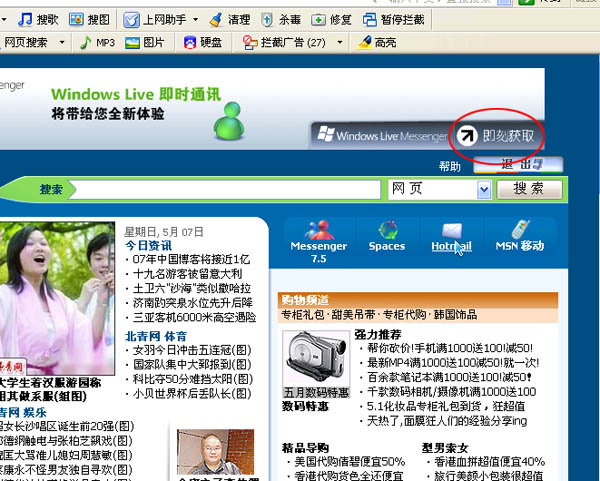
Task: Open news 十九名游客被留意大利
Action: click(188, 274)
